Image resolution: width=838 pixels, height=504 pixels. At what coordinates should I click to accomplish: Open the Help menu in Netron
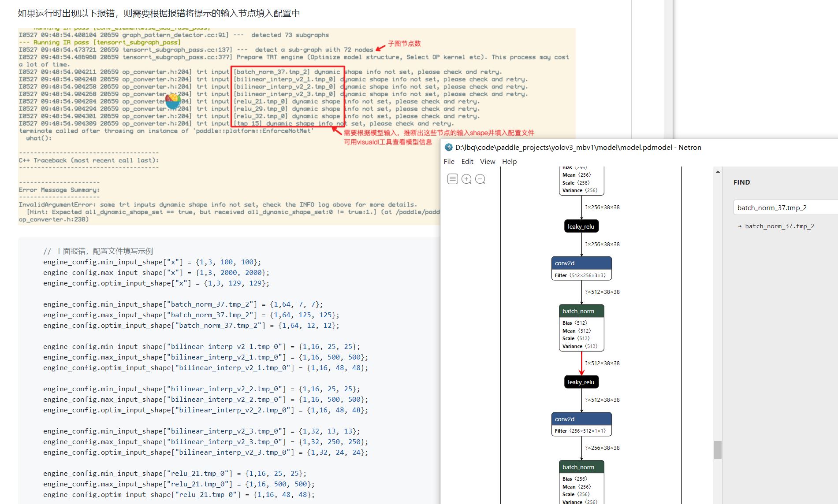click(510, 161)
